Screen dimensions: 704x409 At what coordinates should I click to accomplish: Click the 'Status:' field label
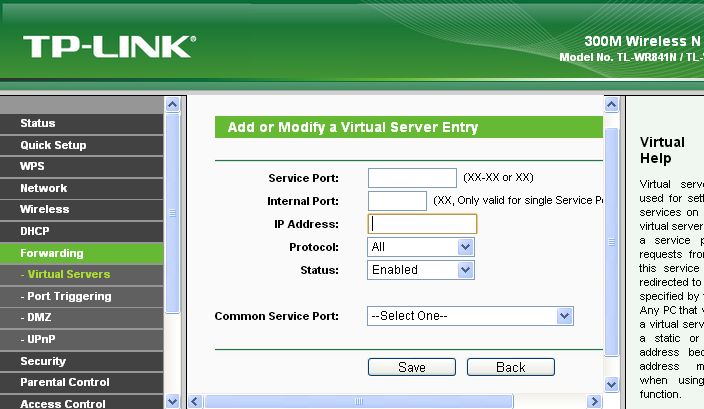tap(319, 270)
